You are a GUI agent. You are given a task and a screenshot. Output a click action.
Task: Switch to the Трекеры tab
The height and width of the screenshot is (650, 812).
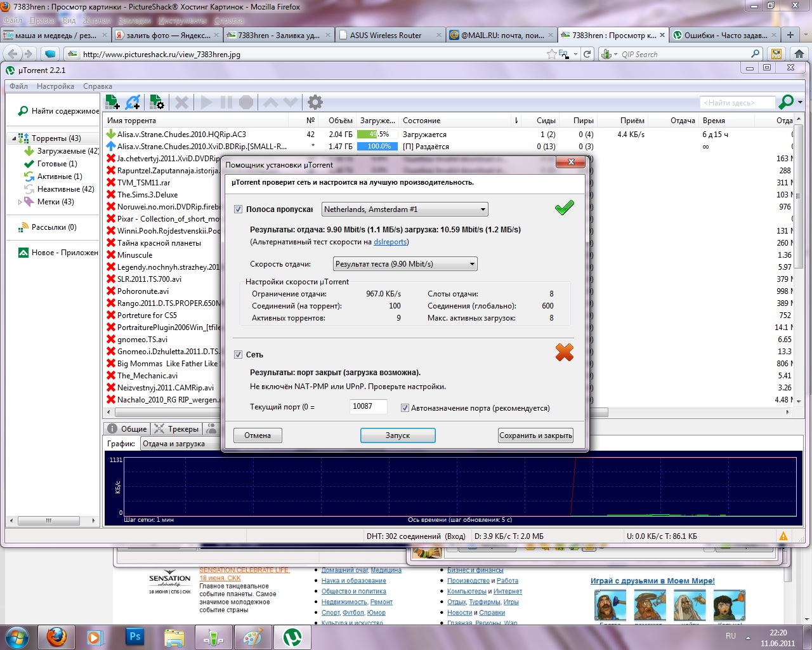(177, 429)
